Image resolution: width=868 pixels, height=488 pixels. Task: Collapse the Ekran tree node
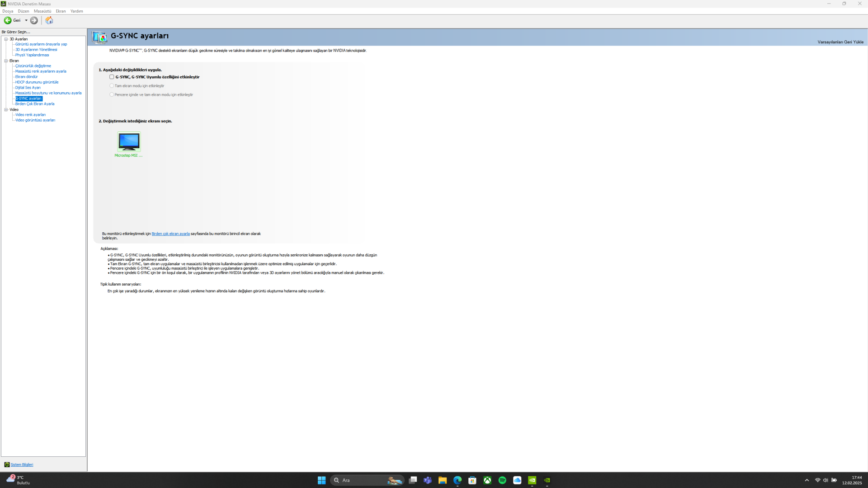click(x=6, y=61)
